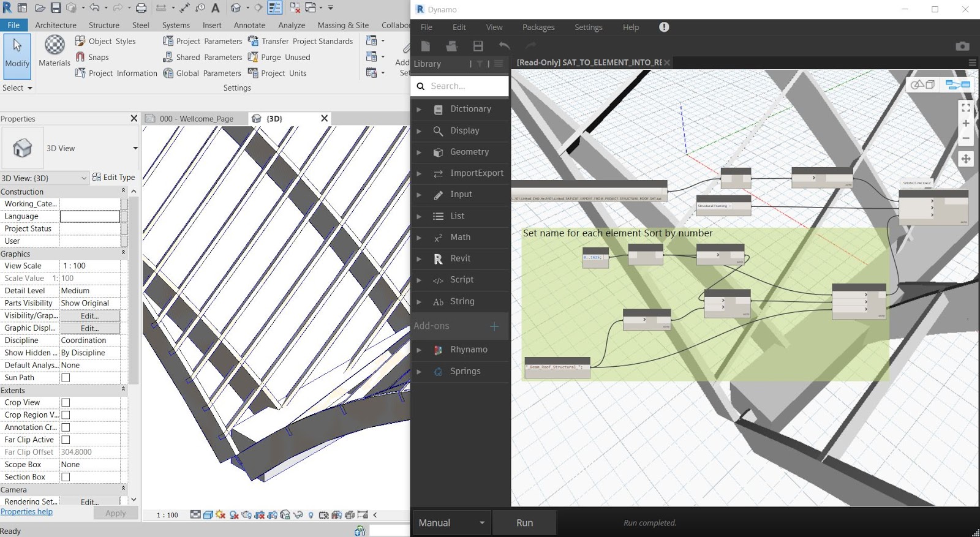Open Dynamo Settings menu

click(x=588, y=27)
